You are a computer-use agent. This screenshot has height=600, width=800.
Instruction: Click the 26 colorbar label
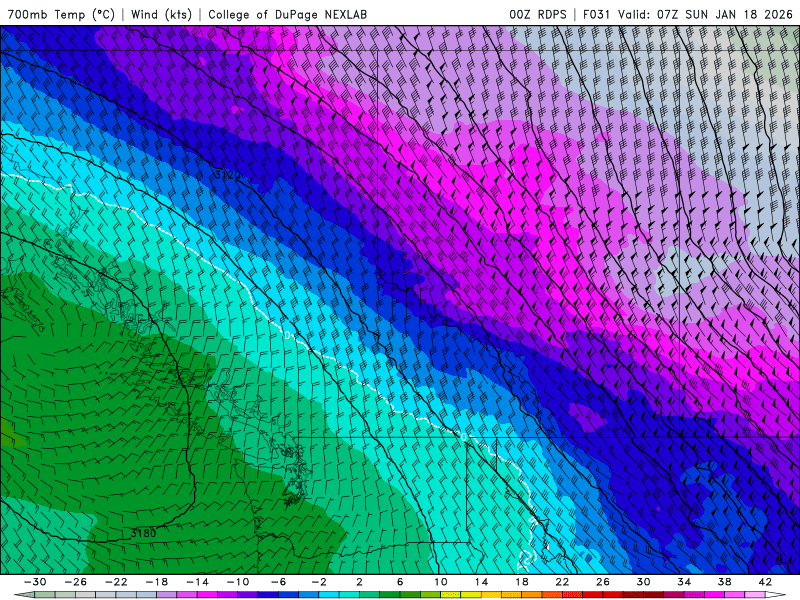603,582
